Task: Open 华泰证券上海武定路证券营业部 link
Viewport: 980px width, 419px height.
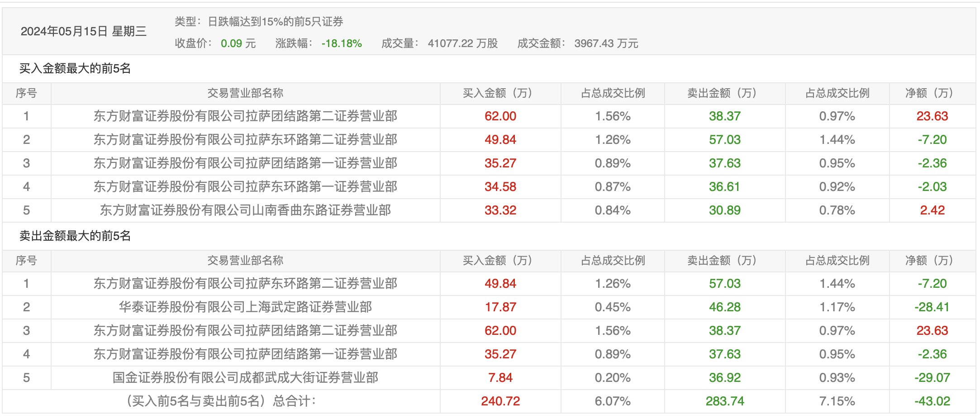Action: pos(245,307)
